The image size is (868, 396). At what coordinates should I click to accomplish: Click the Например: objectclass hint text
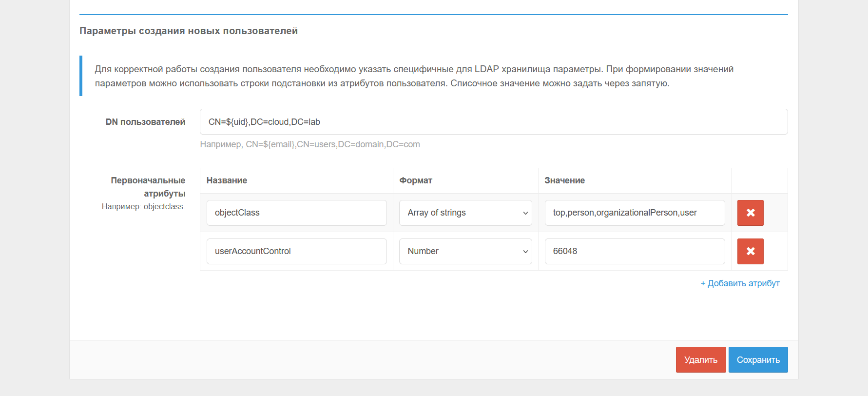click(143, 207)
